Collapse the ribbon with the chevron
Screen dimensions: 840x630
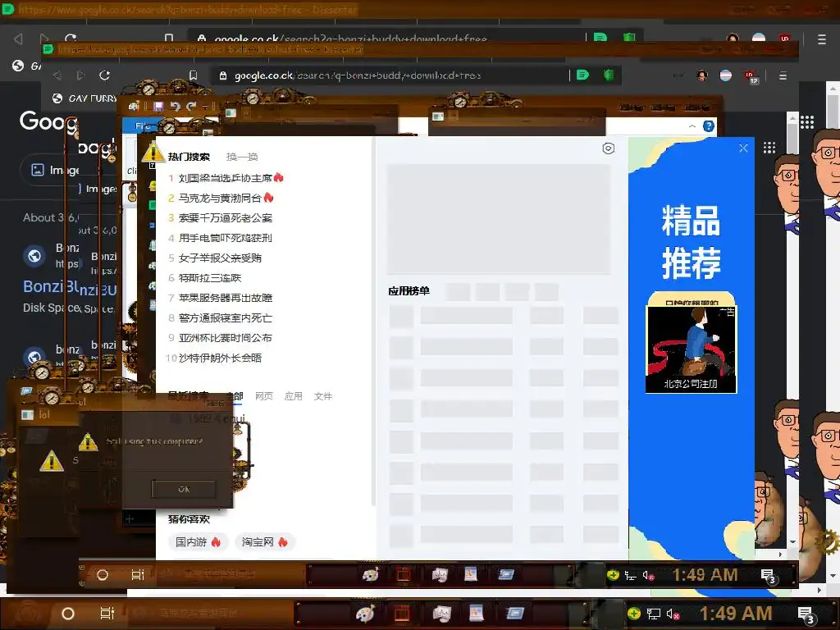[x=692, y=126]
